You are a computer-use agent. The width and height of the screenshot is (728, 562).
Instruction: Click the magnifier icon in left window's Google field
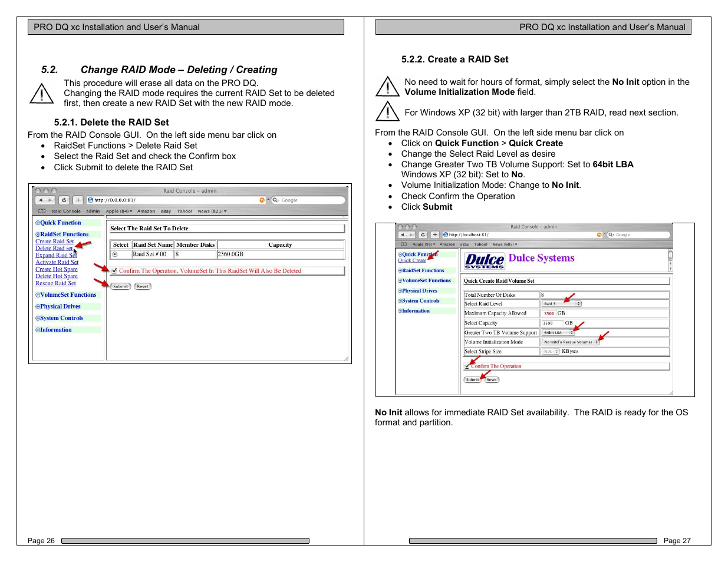[x=275, y=200]
